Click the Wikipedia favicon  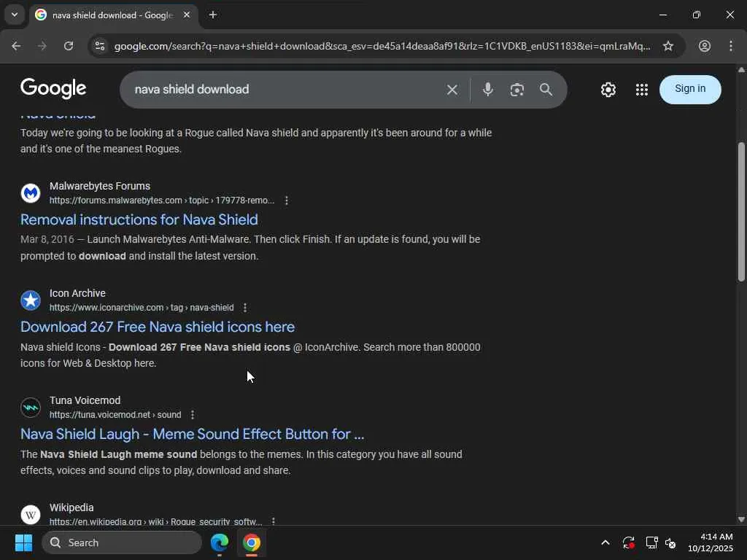pyautogui.click(x=31, y=514)
